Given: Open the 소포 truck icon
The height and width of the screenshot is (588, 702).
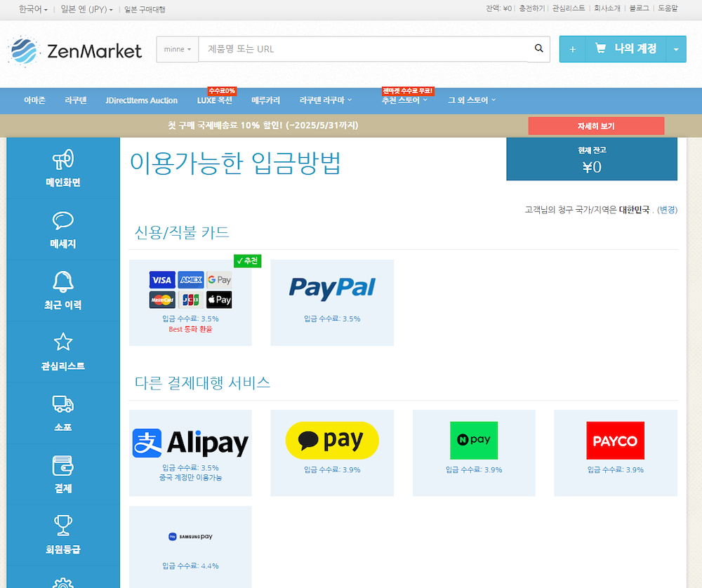Looking at the screenshot, I should [x=63, y=403].
